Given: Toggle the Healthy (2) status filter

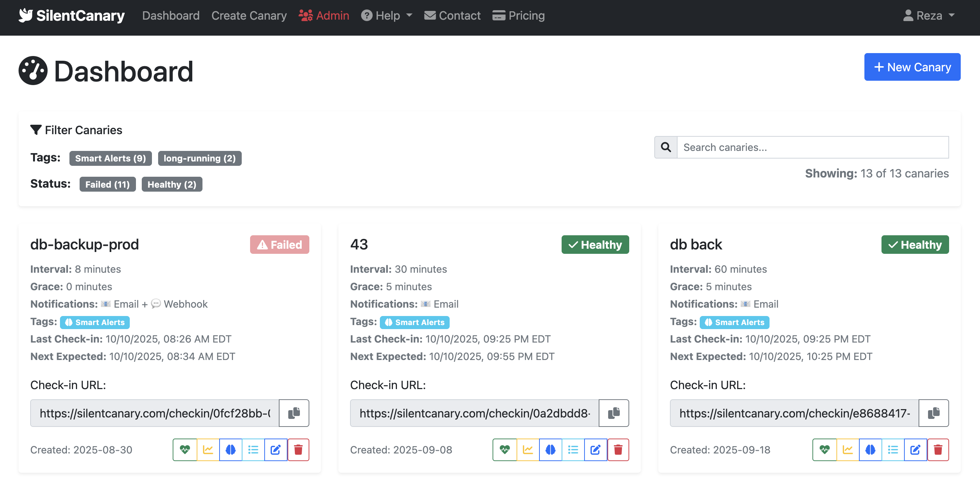Looking at the screenshot, I should [x=172, y=184].
